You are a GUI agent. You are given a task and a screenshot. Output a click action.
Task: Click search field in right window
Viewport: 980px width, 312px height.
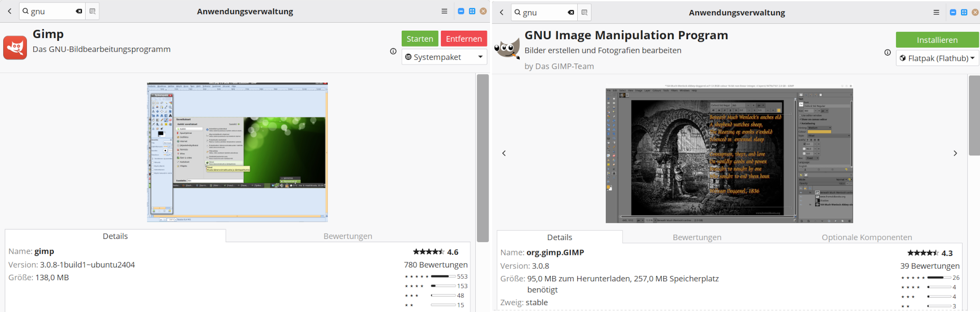click(x=545, y=12)
